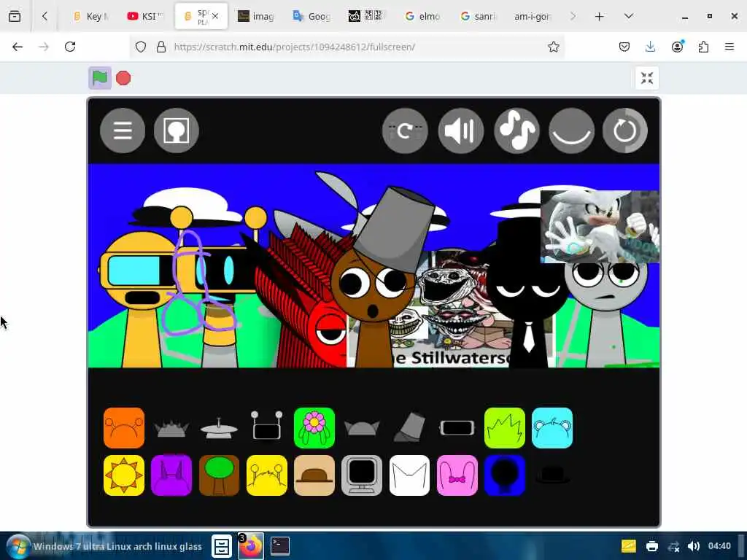
Task: Open the Firefox account icon
Action: (x=677, y=47)
